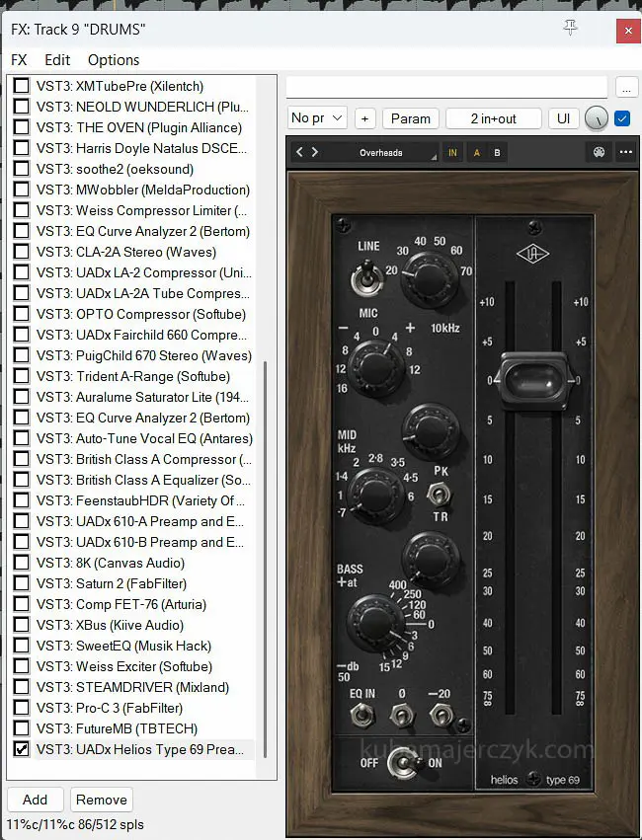Open the Options menu
This screenshot has width=642, height=840.
(114, 60)
